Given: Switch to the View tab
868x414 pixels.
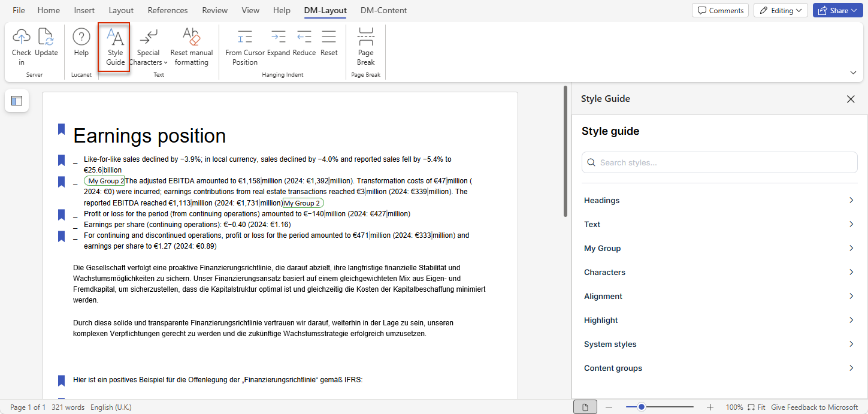Looking at the screenshot, I should 250,10.
